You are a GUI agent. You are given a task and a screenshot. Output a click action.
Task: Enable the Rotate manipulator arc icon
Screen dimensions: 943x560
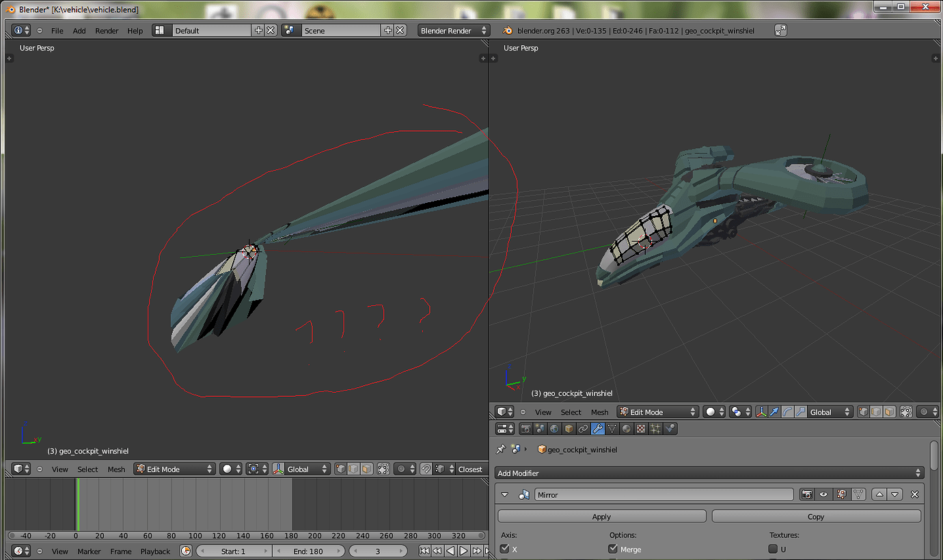[787, 412]
